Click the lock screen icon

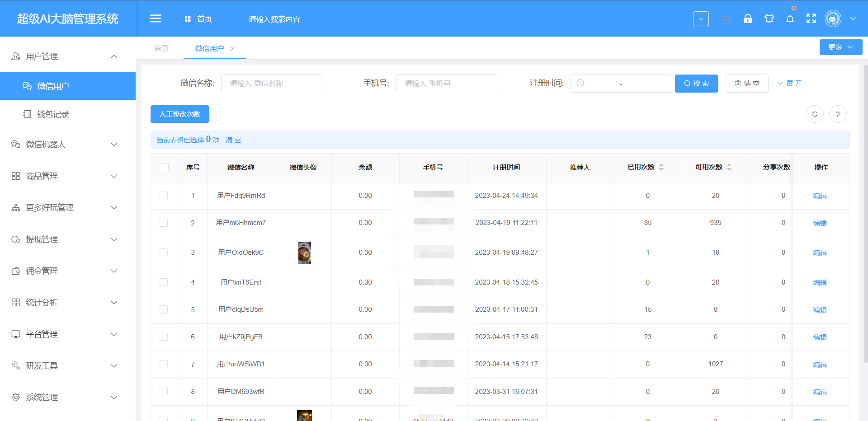[748, 19]
